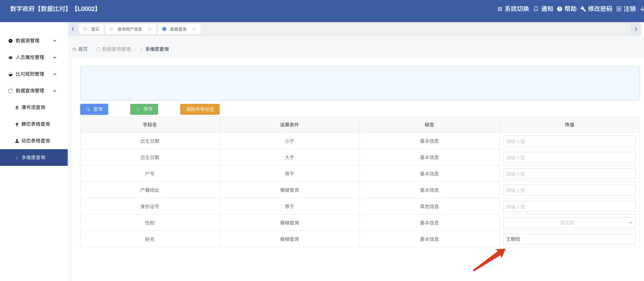Screen dimensions: 644x281
Task: Open notifications bell icon
Action: tap(536, 9)
